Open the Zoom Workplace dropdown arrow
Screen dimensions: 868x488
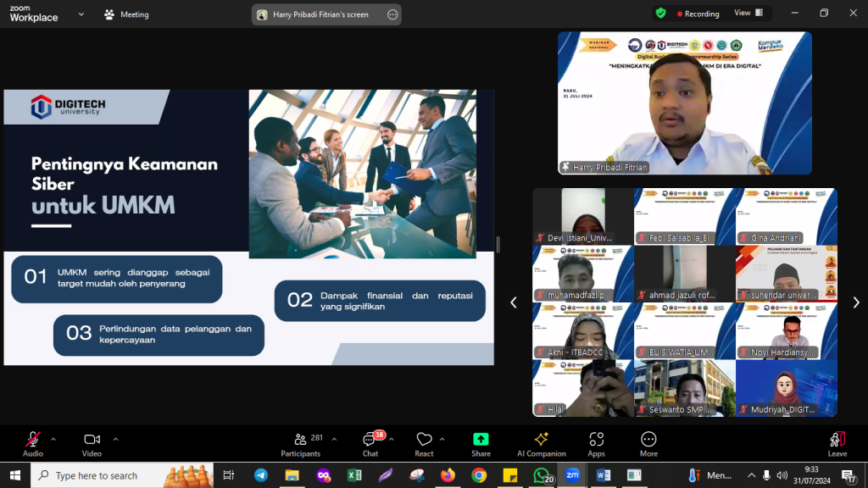pyautogui.click(x=81, y=14)
